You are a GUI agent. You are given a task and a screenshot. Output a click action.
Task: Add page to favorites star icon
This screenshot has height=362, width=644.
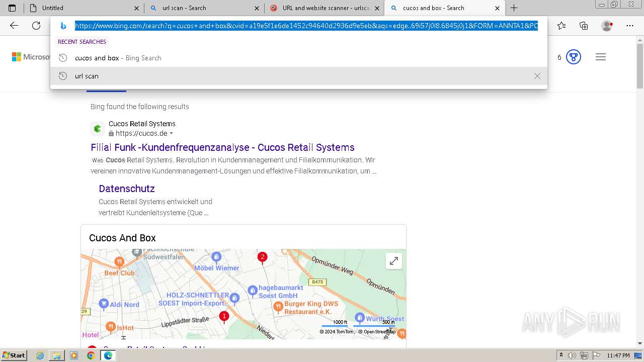(x=561, y=26)
